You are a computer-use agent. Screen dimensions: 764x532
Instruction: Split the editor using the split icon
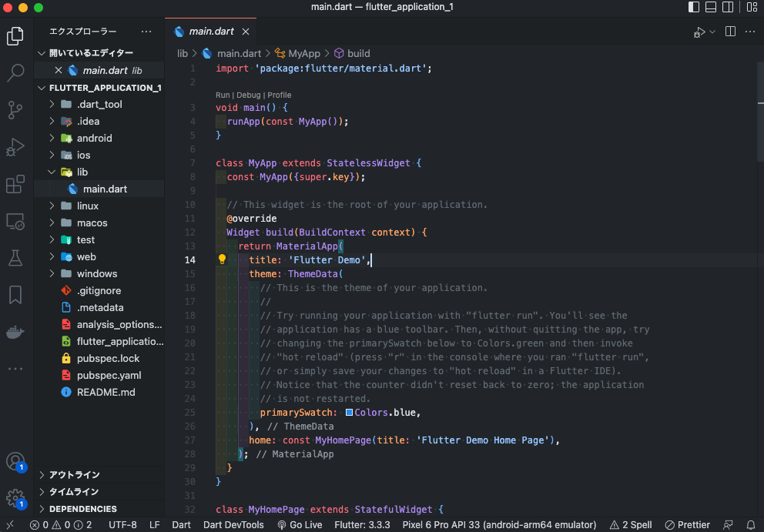(729, 32)
